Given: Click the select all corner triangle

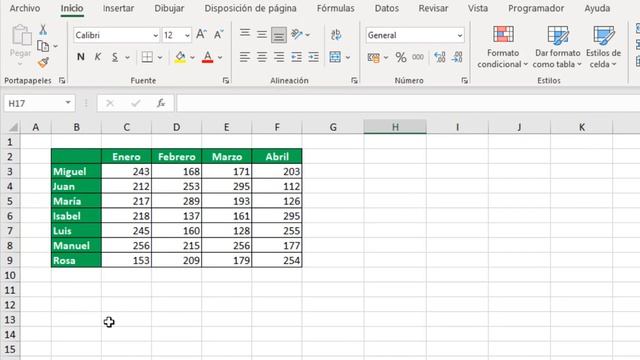Looking at the screenshot, I should click(x=13, y=127).
